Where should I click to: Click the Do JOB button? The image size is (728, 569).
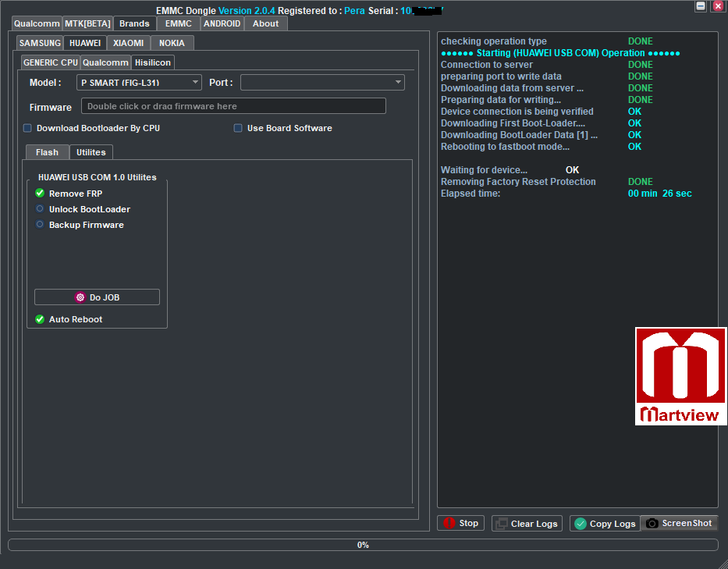(97, 297)
